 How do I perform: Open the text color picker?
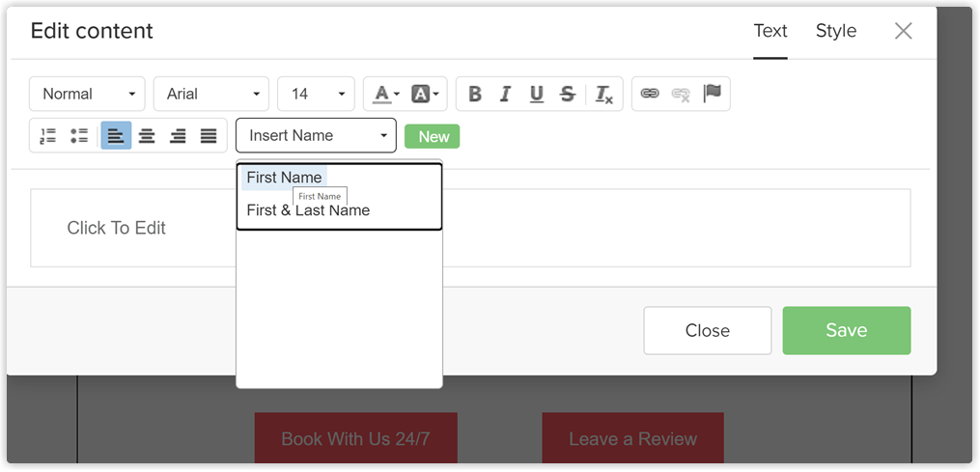point(386,95)
